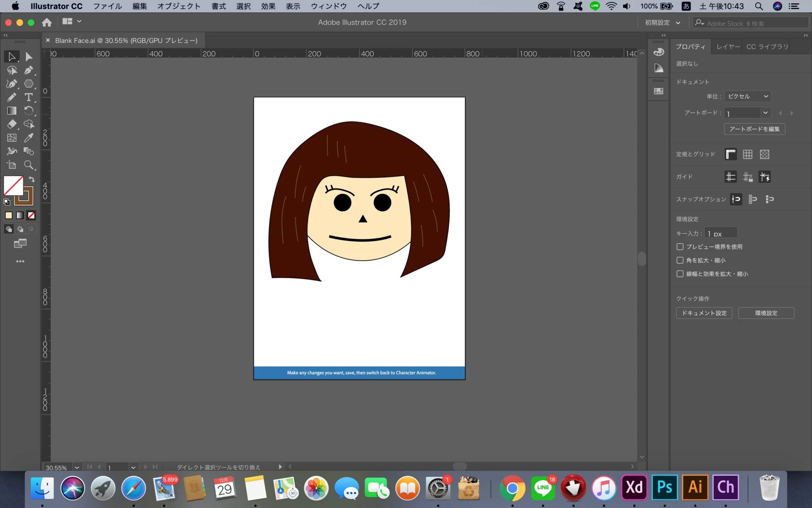
Task: Enable プレビュー境界を使用 checkbox
Action: (x=680, y=247)
